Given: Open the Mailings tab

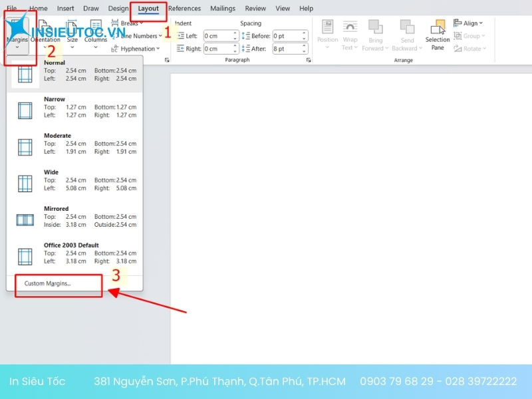Looking at the screenshot, I should pyautogui.click(x=223, y=9).
